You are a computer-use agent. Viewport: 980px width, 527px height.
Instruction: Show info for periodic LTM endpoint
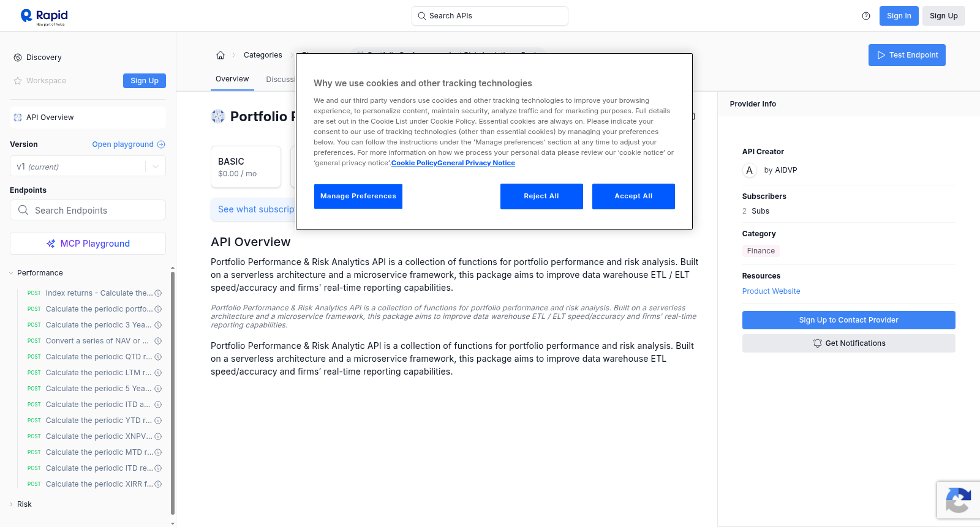[158, 373]
